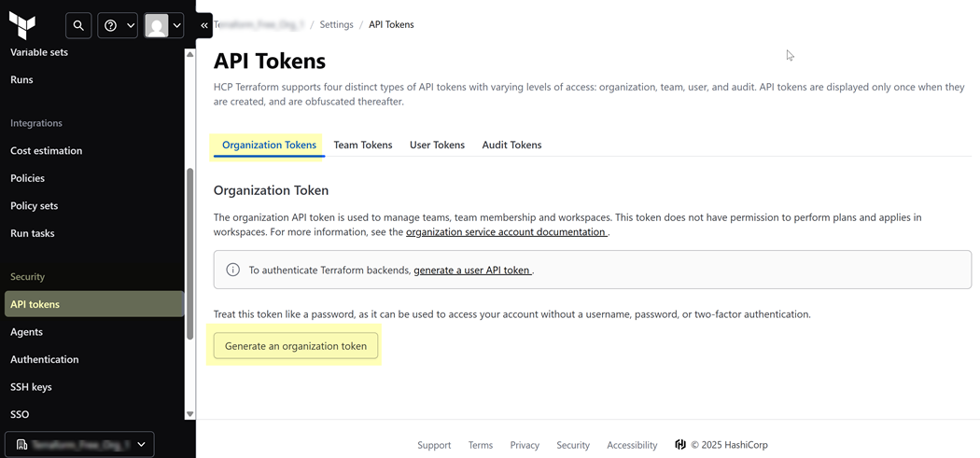Switch to the Team Tokens tab

pyautogui.click(x=363, y=145)
